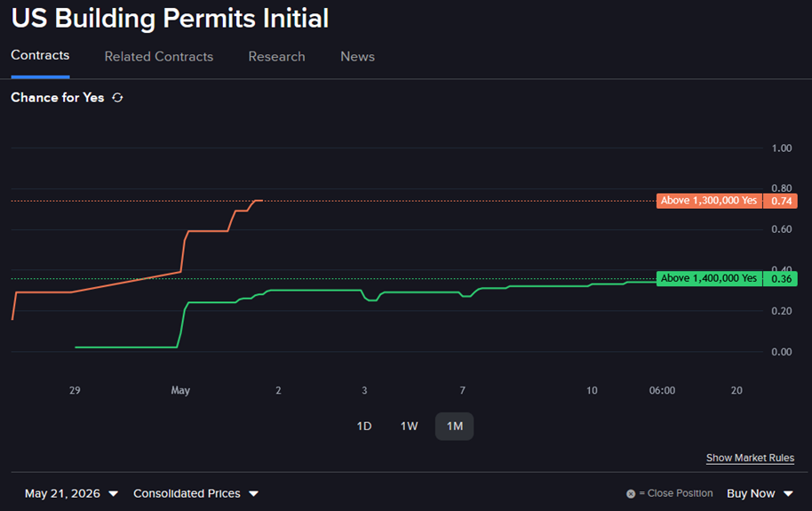Click the 0.74 price tag

pos(781,201)
